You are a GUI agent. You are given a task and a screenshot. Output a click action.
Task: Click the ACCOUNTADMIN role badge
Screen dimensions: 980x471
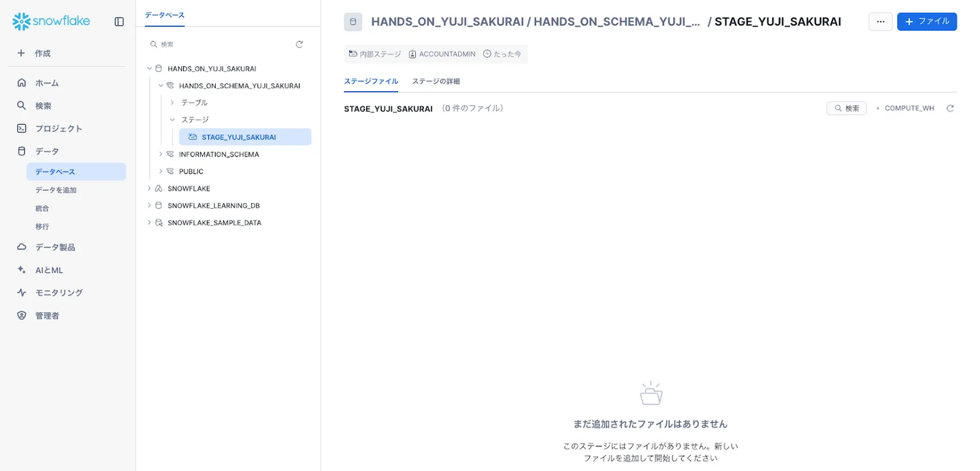click(442, 54)
